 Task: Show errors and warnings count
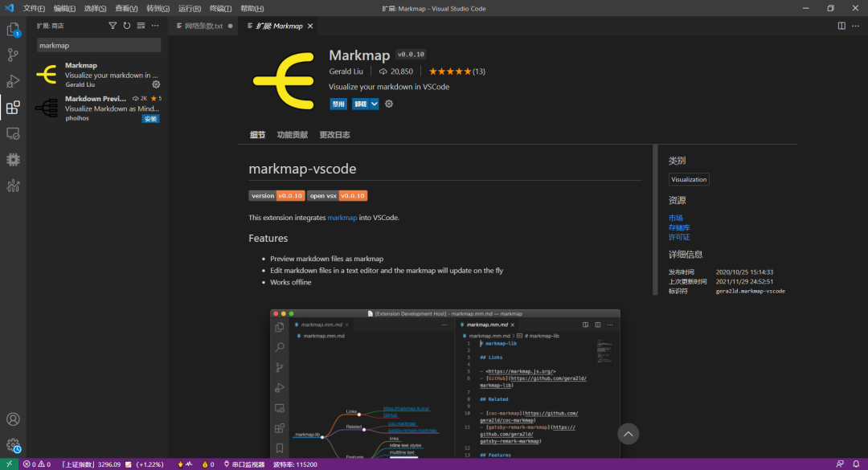(37, 464)
